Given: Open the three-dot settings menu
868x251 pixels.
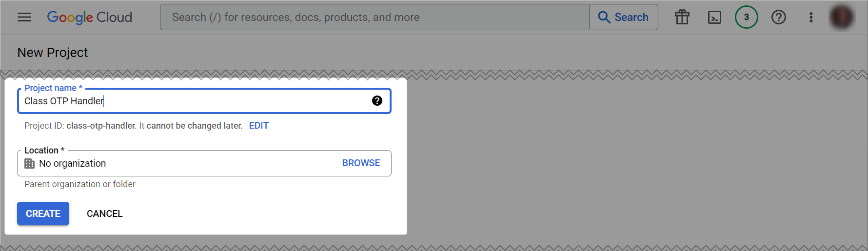Looking at the screenshot, I should tap(811, 17).
